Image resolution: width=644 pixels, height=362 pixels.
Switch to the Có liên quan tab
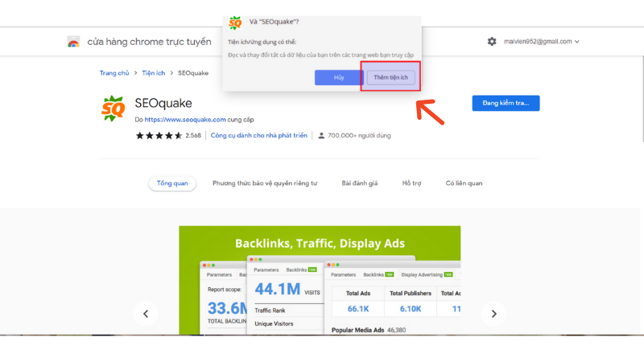464,183
